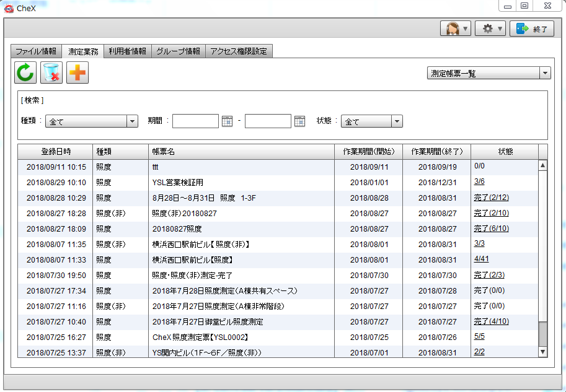Select the YSL営業検証用 row
This screenshot has width=566, height=392.
coord(278,183)
